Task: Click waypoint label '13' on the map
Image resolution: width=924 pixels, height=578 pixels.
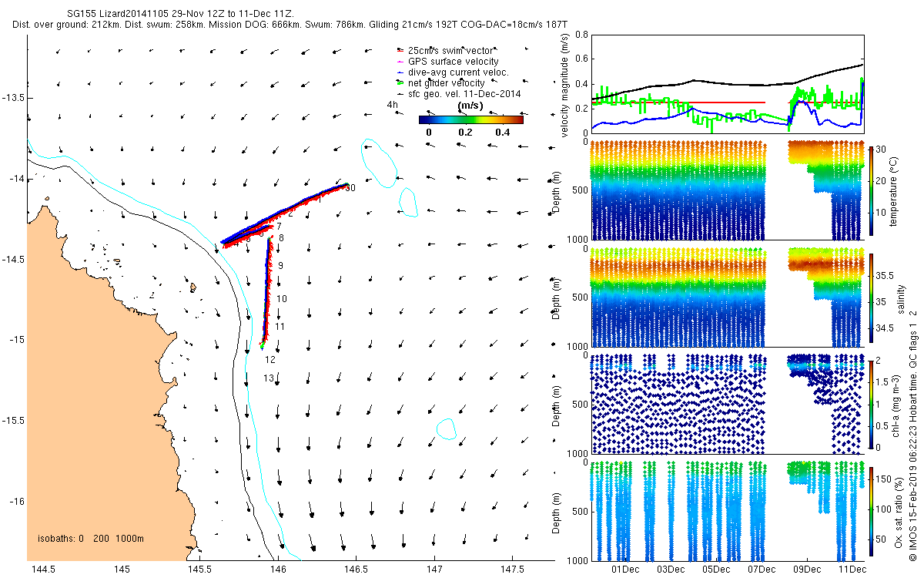Action: click(x=269, y=378)
